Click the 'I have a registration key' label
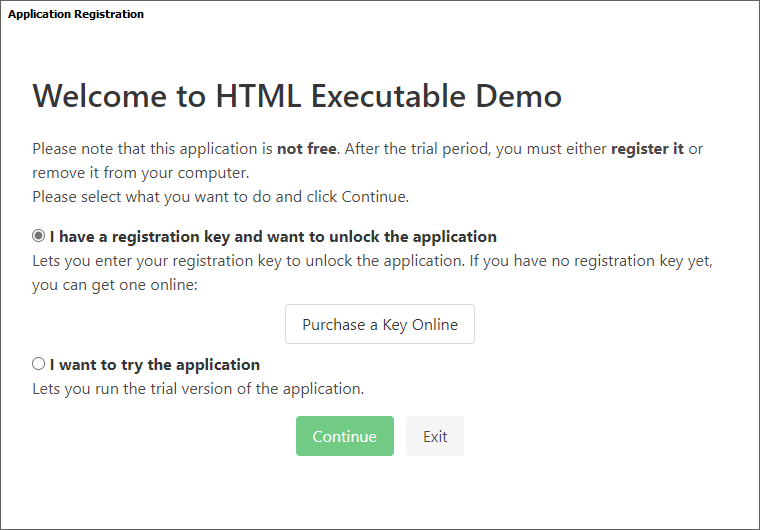The height and width of the screenshot is (530, 760). [x=273, y=237]
